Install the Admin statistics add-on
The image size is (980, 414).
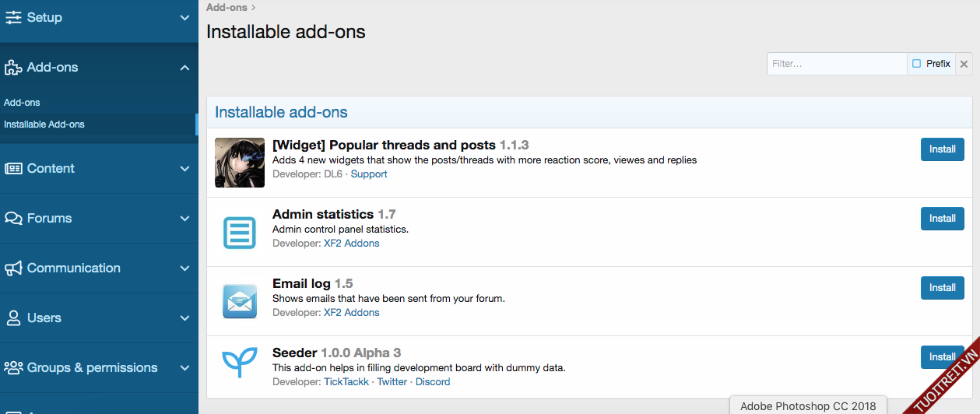click(x=942, y=219)
